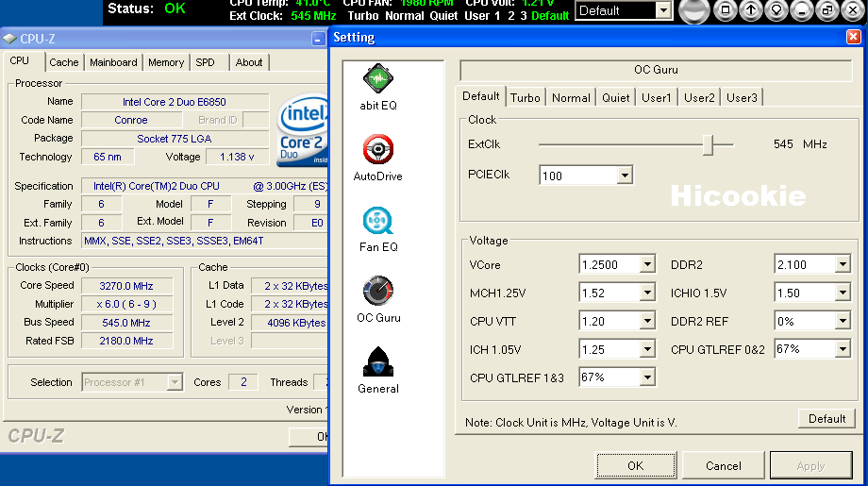Click the large round knob in top bar
Viewport: 868px width, 486px height.
(x=693, y=11)
